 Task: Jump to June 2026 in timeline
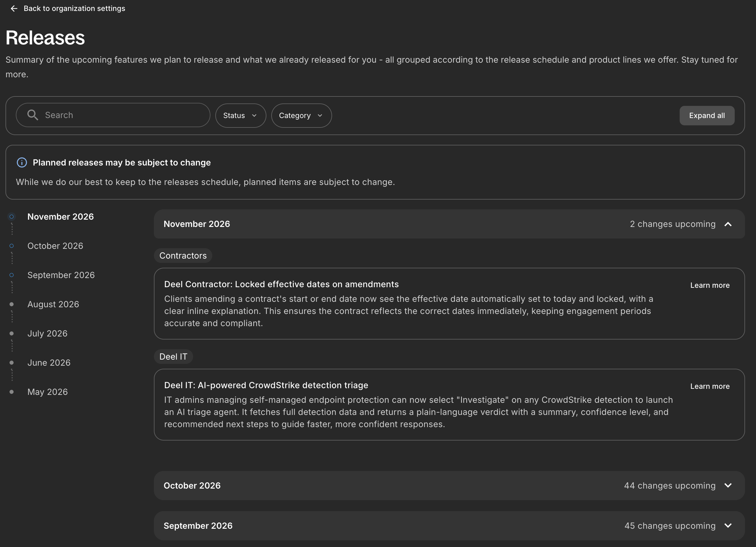pos(49,363)
